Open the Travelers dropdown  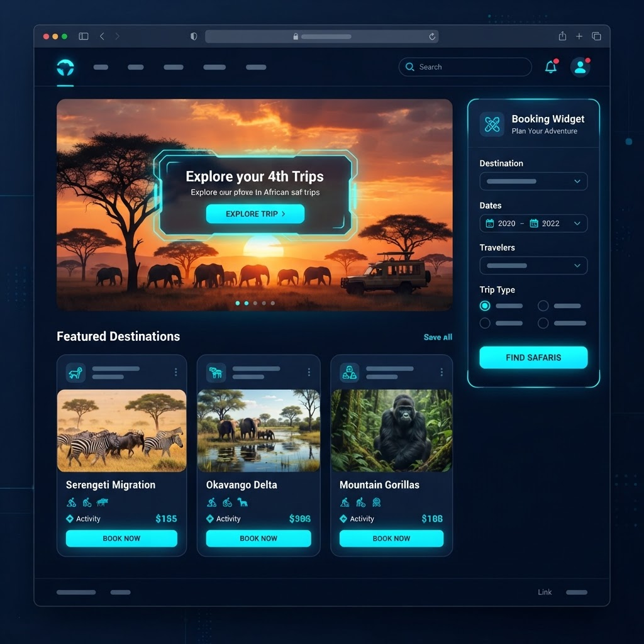[533, 265]
